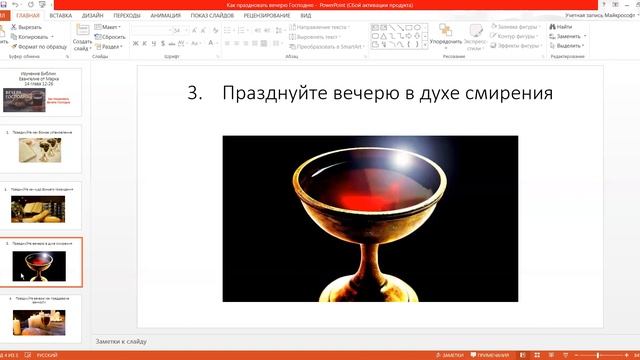This screenshot has height=360, width=640.
Task: Select the triangle shape in shapes gallery
Action: point(384,36)
